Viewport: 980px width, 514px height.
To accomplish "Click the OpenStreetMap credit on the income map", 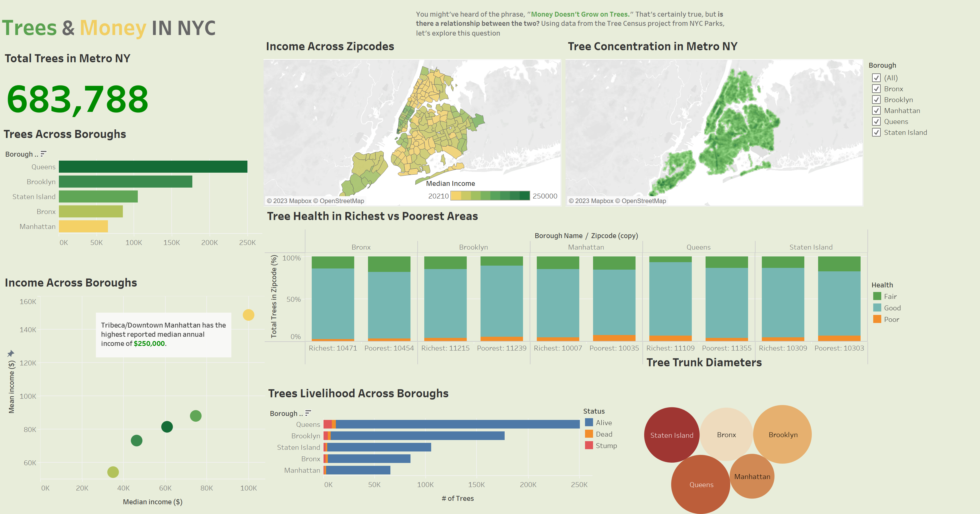I will pos(342,200).
